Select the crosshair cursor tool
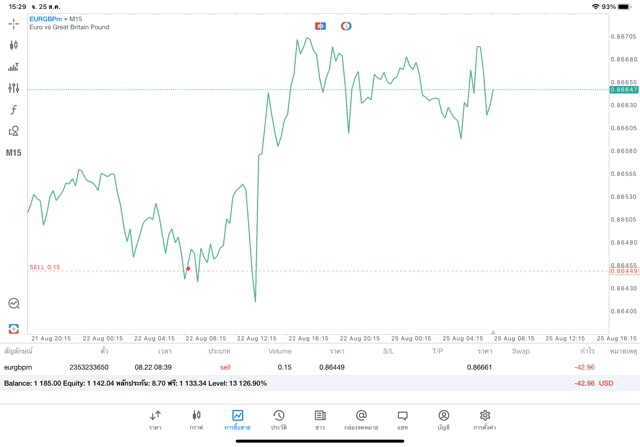The image size is (640, 447). point(14,24)
